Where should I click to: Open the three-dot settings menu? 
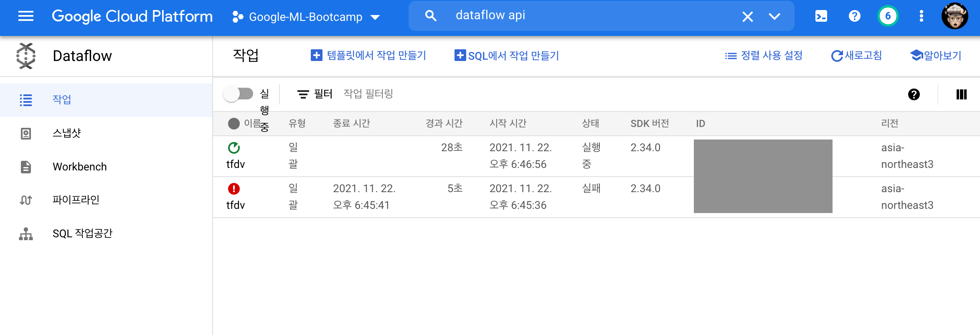tap(921, 16)
